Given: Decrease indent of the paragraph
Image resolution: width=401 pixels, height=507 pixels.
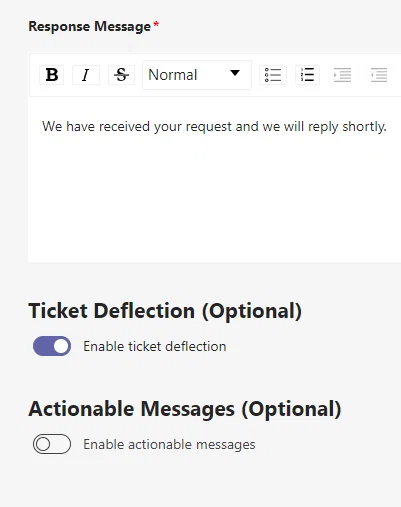Looking at the screenshot, I should [379, 75].
